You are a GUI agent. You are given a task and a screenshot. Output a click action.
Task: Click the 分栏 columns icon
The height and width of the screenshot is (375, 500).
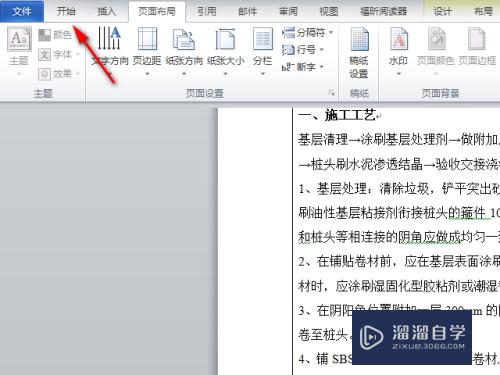pyautogui.click(x=263, y=39)
